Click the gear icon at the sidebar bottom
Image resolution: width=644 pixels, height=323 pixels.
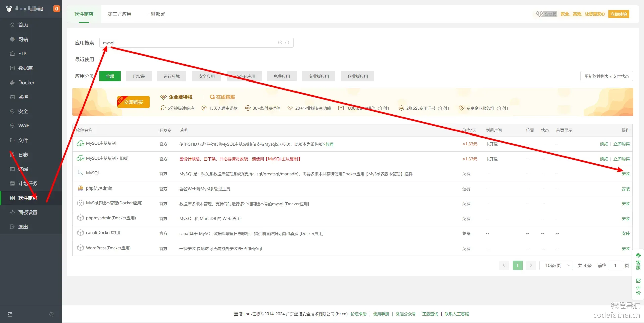(x=52, y=314)
